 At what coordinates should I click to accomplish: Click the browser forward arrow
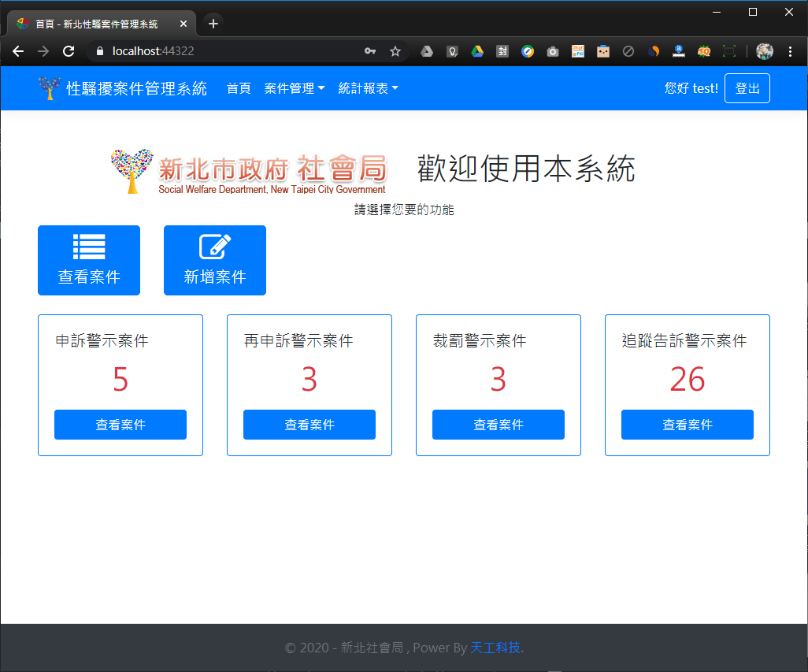43,51
